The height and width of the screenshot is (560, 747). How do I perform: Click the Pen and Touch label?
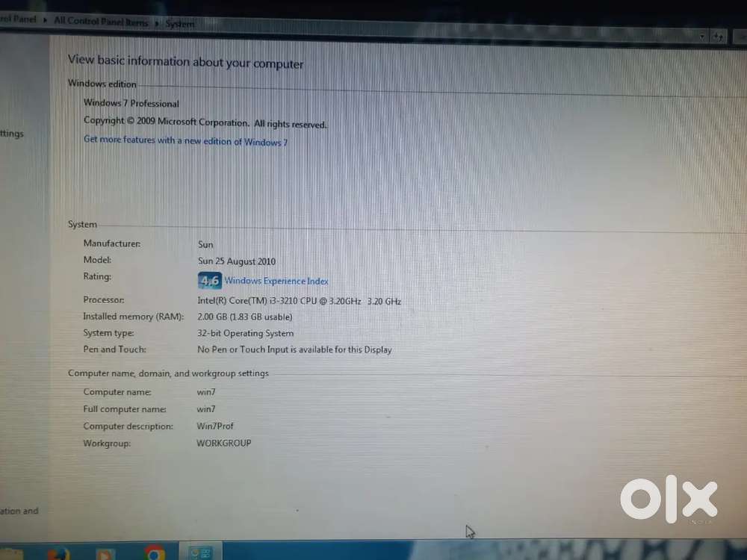(x=114, y=349)
